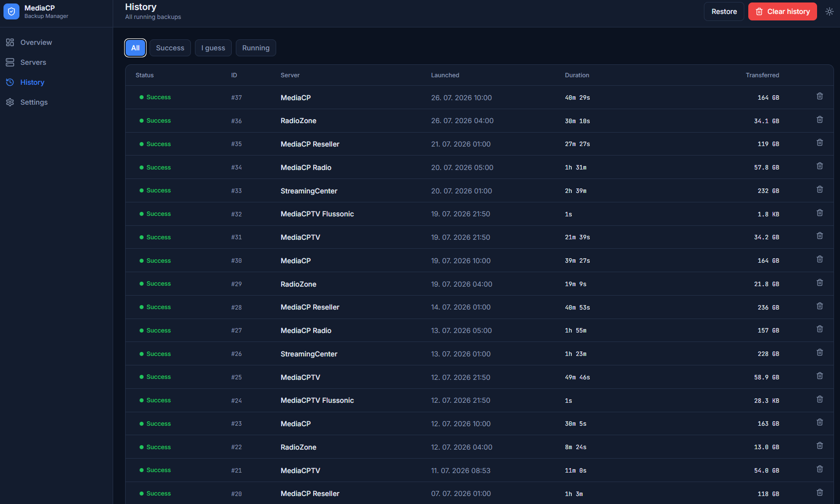Show only Running backups
Image resolution: width=840 pixels, height=504 pixels.
click(256, 48)
